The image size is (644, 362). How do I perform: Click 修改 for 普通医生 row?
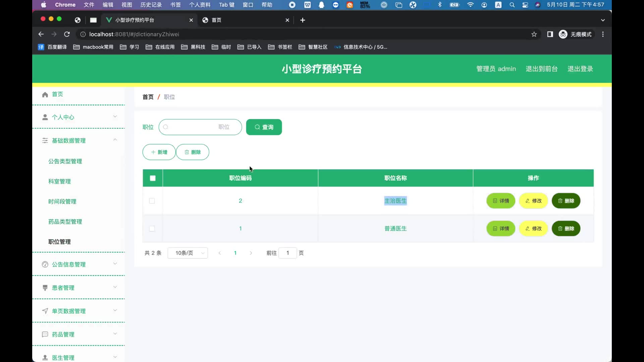(x=533, y=229)
